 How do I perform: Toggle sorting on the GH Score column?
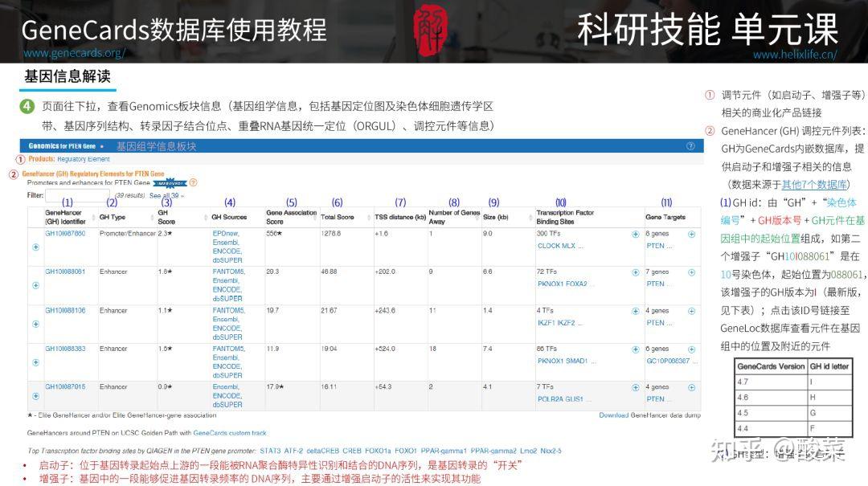pyautogui.click(x=166, y=217)
